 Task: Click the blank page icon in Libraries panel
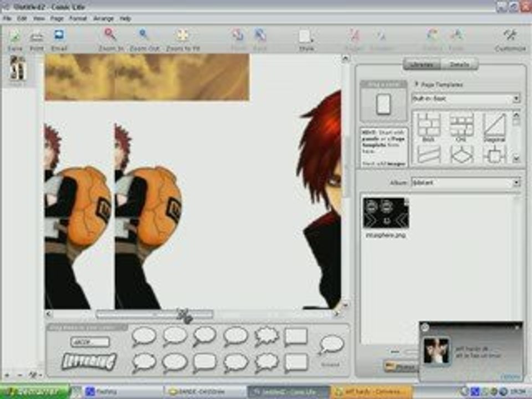coord(383,104)
